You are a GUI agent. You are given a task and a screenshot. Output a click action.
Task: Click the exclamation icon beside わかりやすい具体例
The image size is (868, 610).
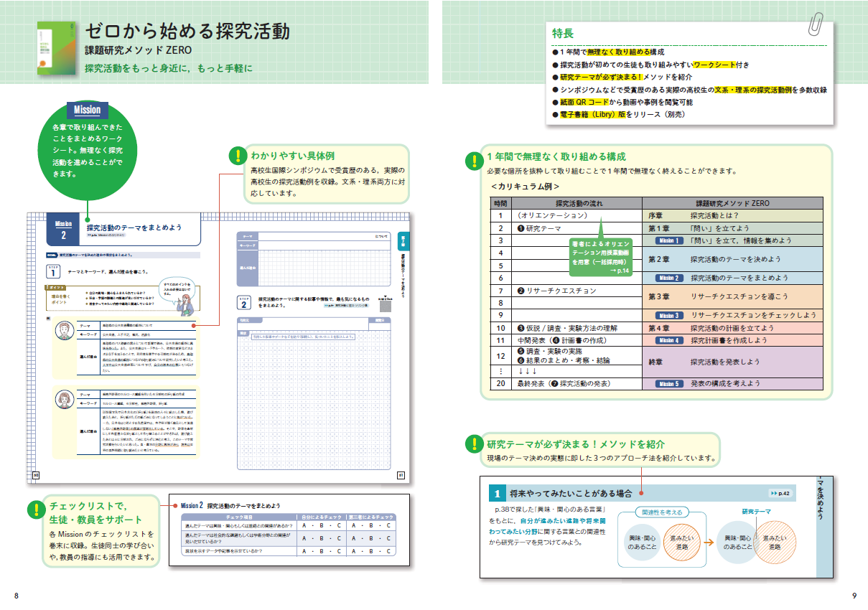(x=238, y=156)
